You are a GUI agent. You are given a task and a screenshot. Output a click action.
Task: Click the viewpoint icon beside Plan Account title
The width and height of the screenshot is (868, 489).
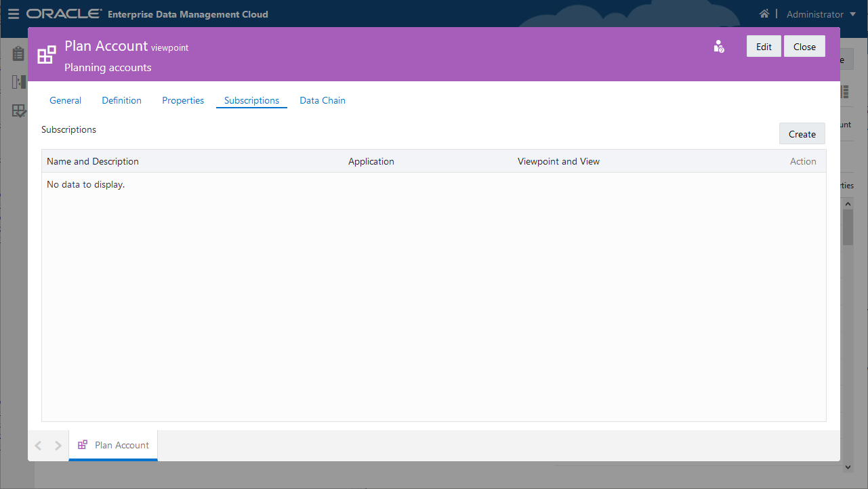click(45, 54)
